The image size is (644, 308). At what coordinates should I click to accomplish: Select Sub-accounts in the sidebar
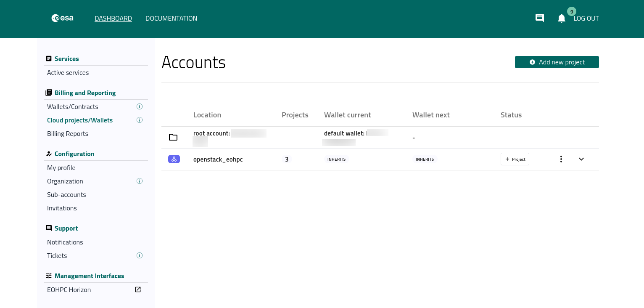tap(66, 195)
